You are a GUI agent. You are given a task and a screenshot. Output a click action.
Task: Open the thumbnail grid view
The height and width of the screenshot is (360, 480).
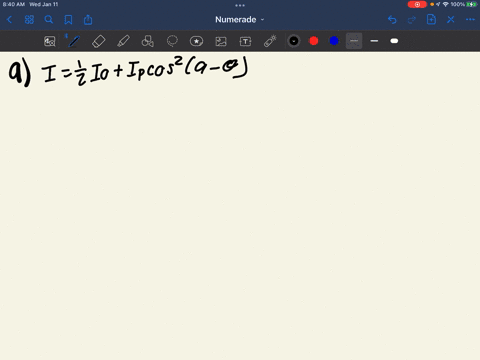pos(29,20)
